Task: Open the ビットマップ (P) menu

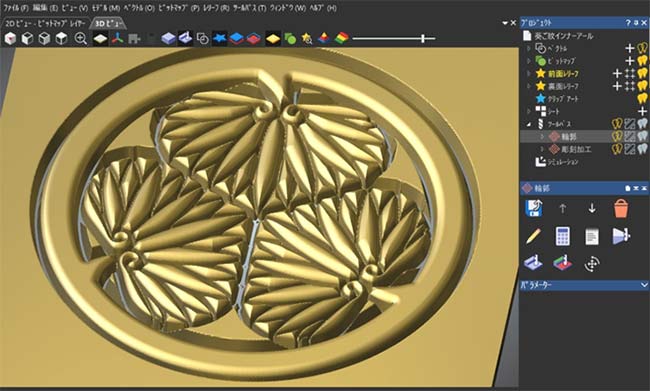Action: pos(179,8)
